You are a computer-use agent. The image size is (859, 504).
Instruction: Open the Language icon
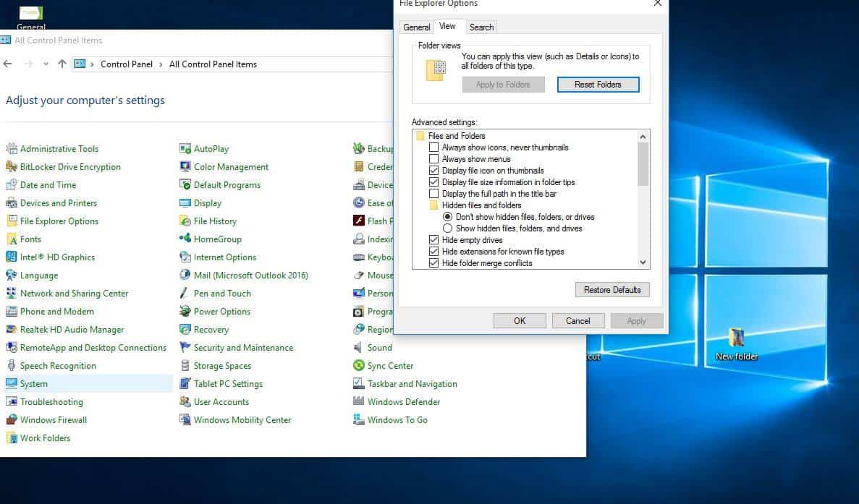[12, 275]
